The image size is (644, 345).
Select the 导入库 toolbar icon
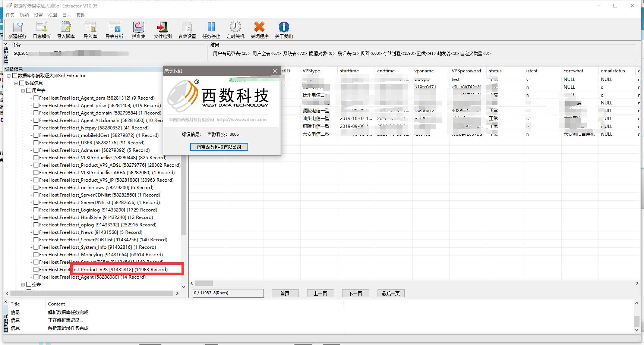pyautogui.click(x=90, y=30)
